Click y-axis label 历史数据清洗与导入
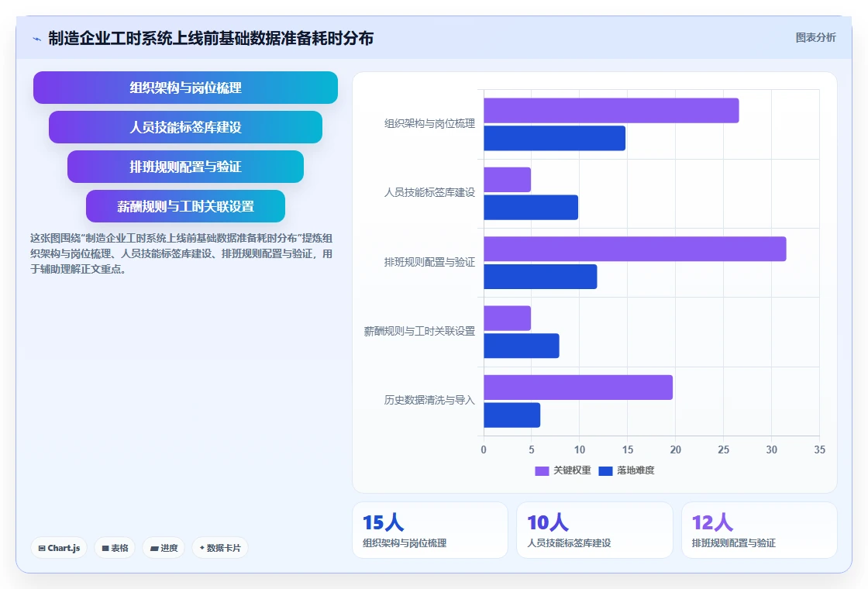This screenshot has height=589, width=868. (x=429, y=400)
